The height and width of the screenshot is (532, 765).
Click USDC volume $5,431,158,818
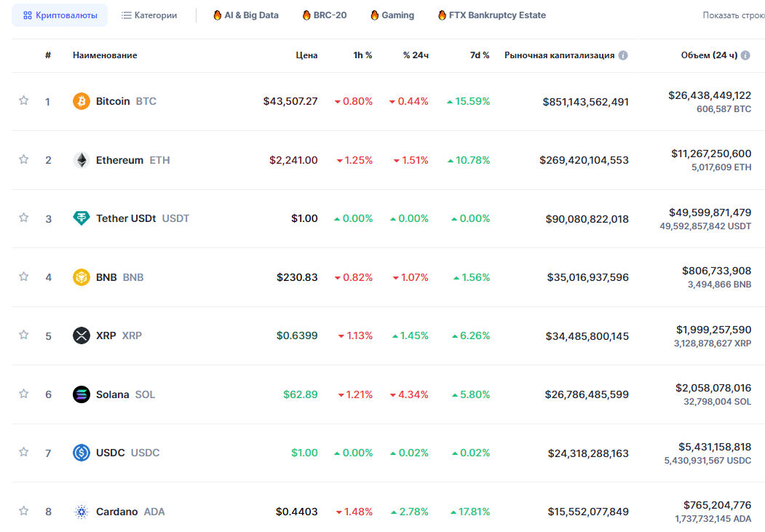(715, 447)
